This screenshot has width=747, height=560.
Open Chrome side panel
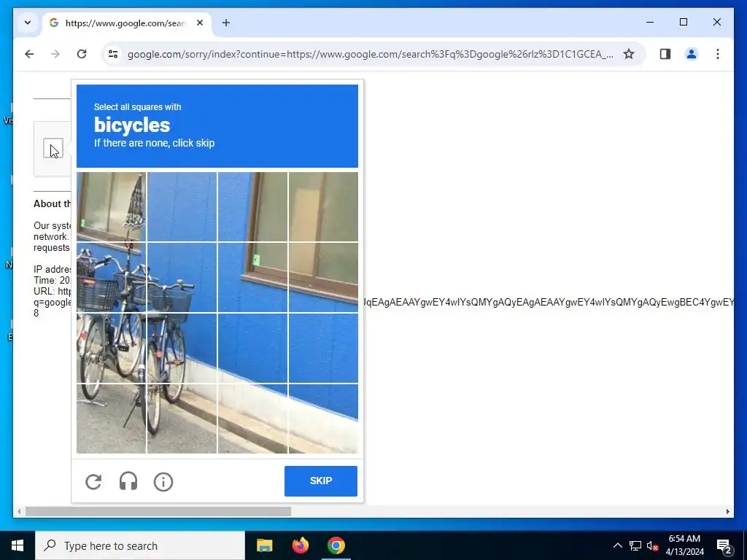pyautogui.click(x=665, y=54)
